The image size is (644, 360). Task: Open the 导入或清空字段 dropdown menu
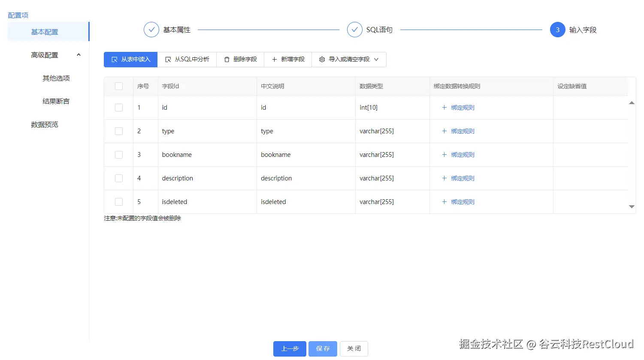point(349,60)
